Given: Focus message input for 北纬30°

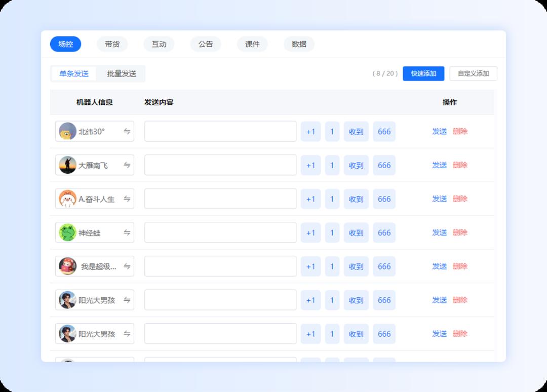Looking at the screenshot, I should pos(220,132).
